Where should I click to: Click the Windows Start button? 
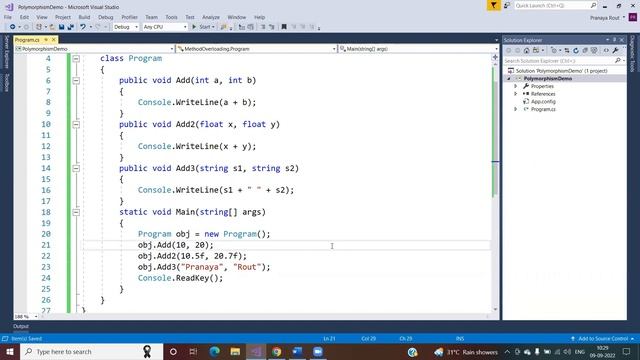pyautogui.click(x=10, y=351)
